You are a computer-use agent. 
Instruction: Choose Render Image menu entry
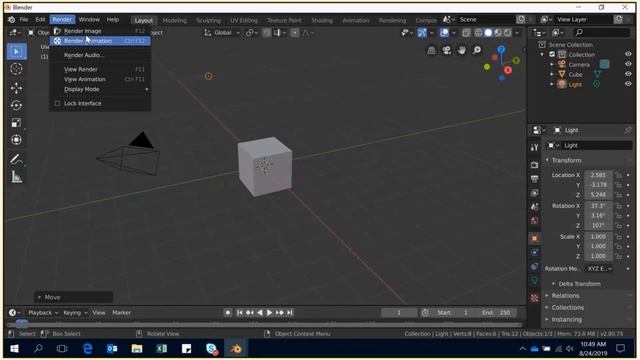tap(100, 31)
